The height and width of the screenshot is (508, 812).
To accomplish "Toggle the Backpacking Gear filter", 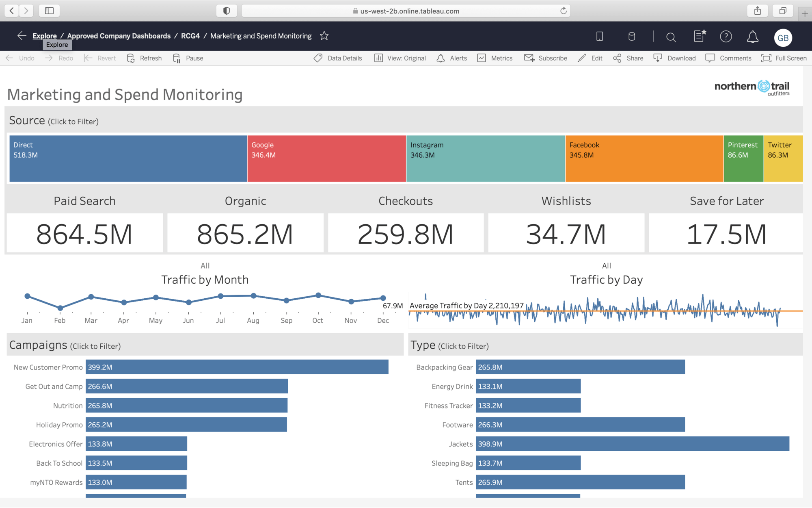I will pyautogui.click(x=581, y=367).
